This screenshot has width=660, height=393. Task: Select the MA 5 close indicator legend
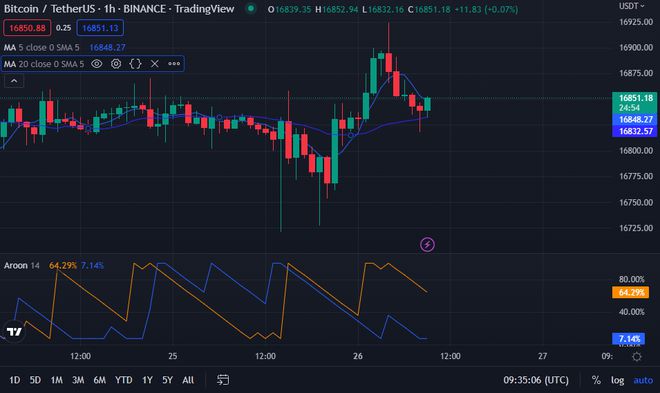tap(42, 48)
